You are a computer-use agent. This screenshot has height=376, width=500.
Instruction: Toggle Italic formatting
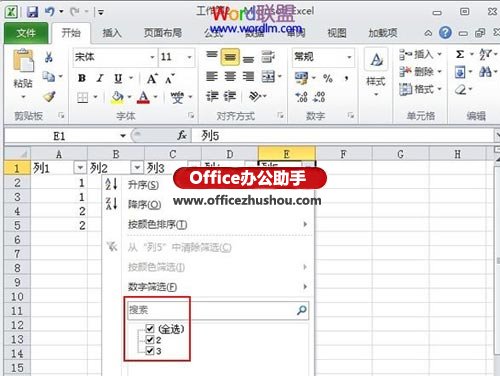(100, 78)
